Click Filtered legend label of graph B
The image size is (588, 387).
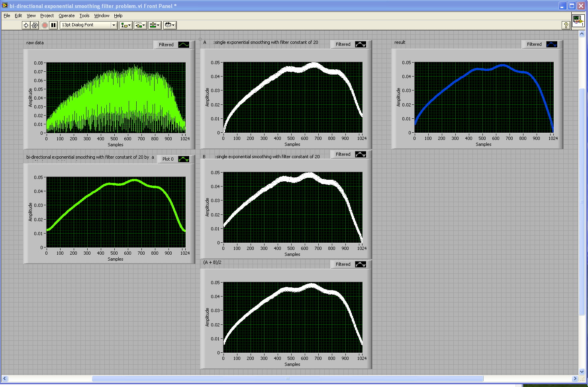coord(343,154)
